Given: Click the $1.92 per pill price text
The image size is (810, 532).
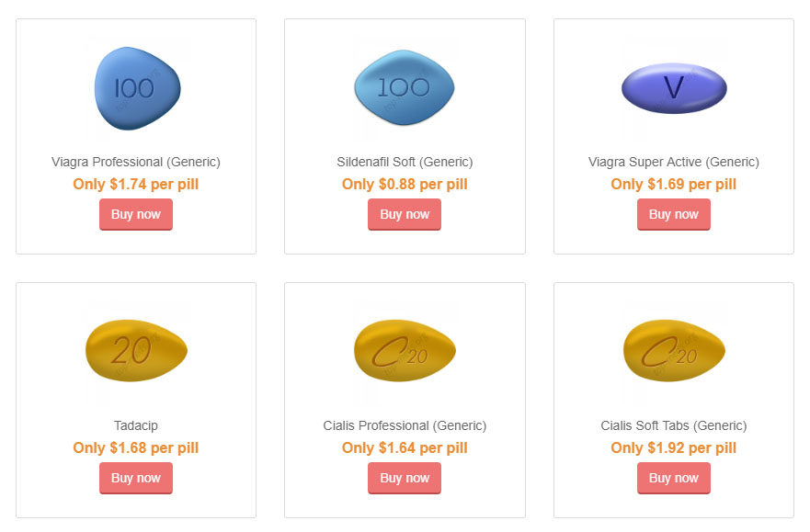Looking at the screenshot, I should coord(674,448).
